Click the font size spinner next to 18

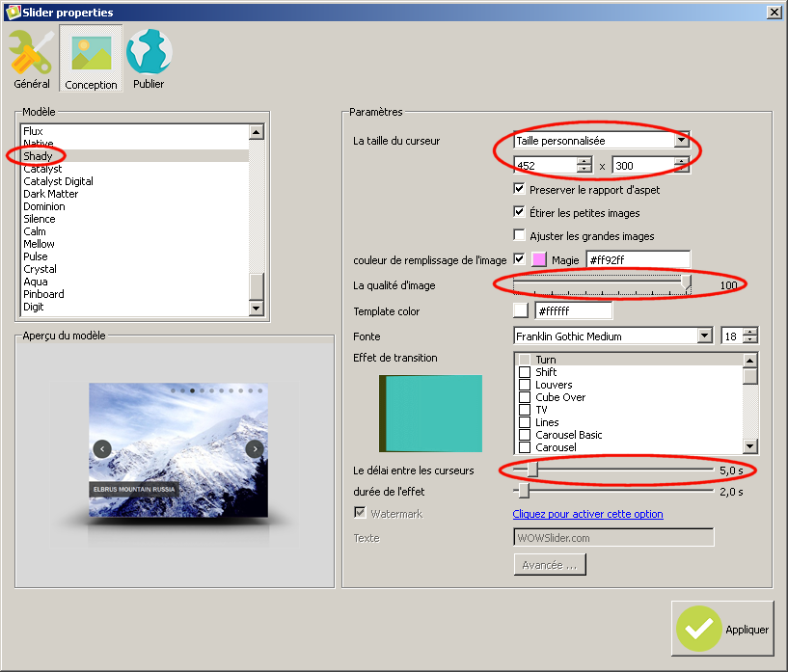(x=749, y=336)
